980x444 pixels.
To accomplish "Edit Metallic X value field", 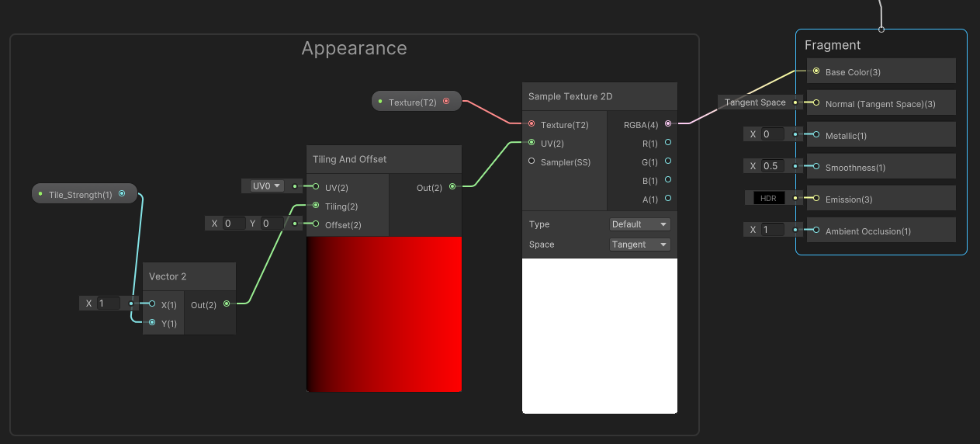I will coord(772,134).
